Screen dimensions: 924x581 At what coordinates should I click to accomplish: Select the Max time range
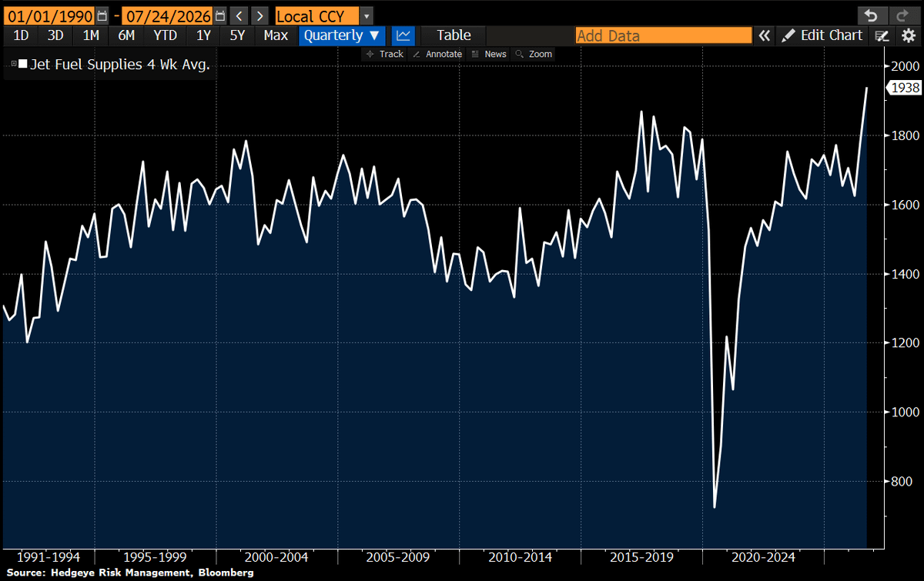tap(276, 35)
